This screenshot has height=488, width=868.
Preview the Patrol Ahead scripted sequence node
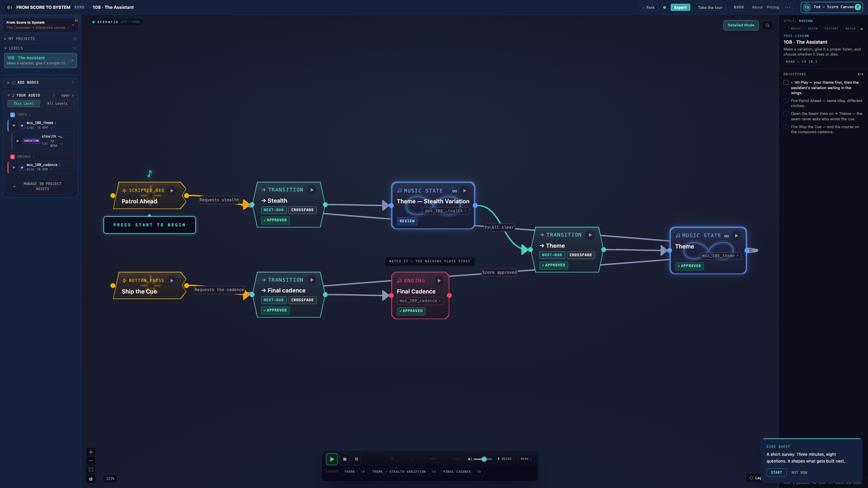coord(172,190)
